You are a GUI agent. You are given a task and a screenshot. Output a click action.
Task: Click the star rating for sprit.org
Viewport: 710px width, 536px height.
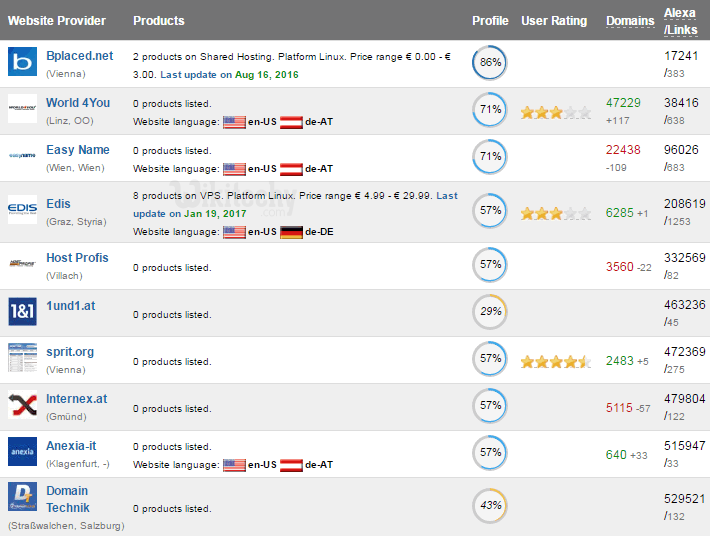tap(556, 362)
